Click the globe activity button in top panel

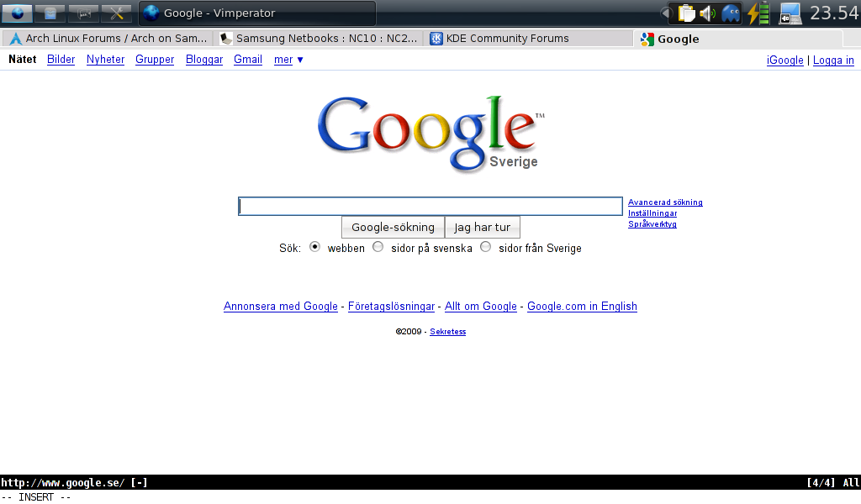[17, 13]
